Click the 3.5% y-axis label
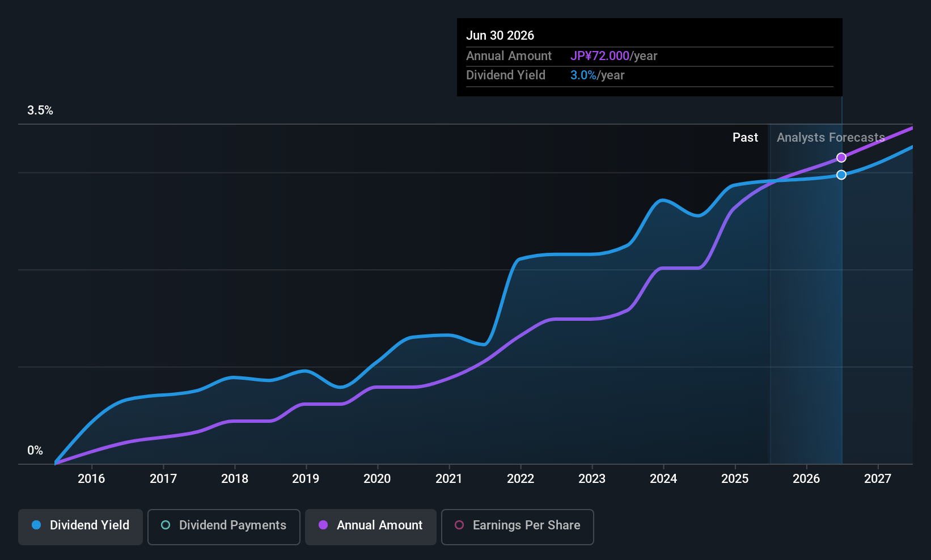This screenshot has width=931, height=560. [40, 111]
